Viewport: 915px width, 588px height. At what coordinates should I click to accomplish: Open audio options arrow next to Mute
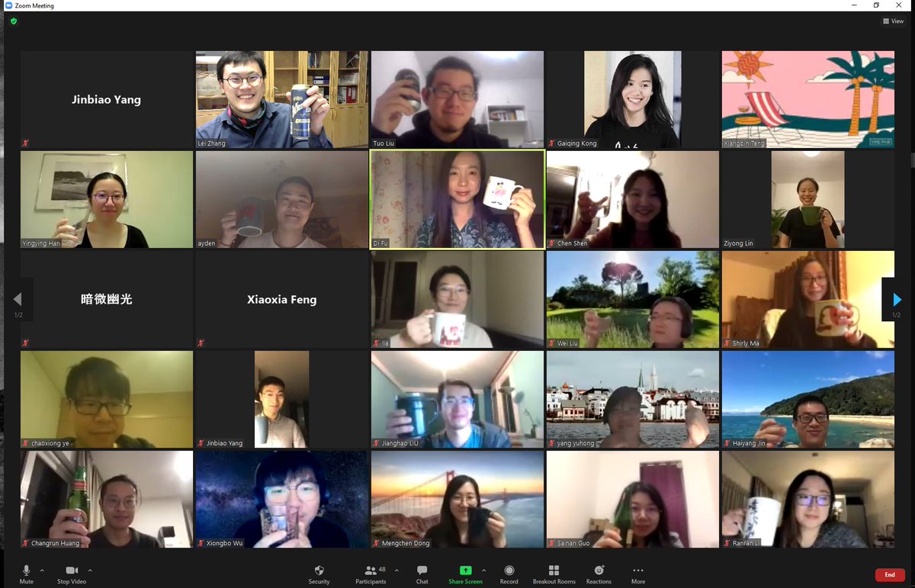[x=42, y=570]
